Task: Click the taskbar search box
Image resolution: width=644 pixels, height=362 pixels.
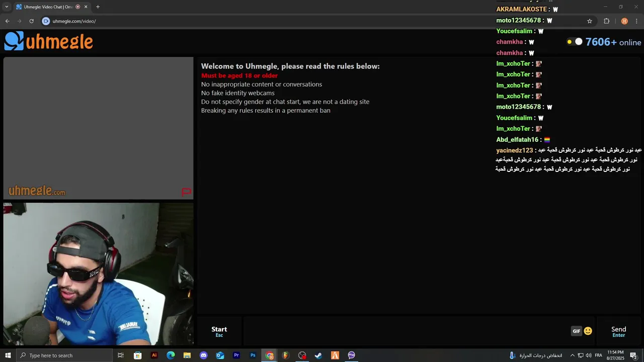Action: click(64, 355)
